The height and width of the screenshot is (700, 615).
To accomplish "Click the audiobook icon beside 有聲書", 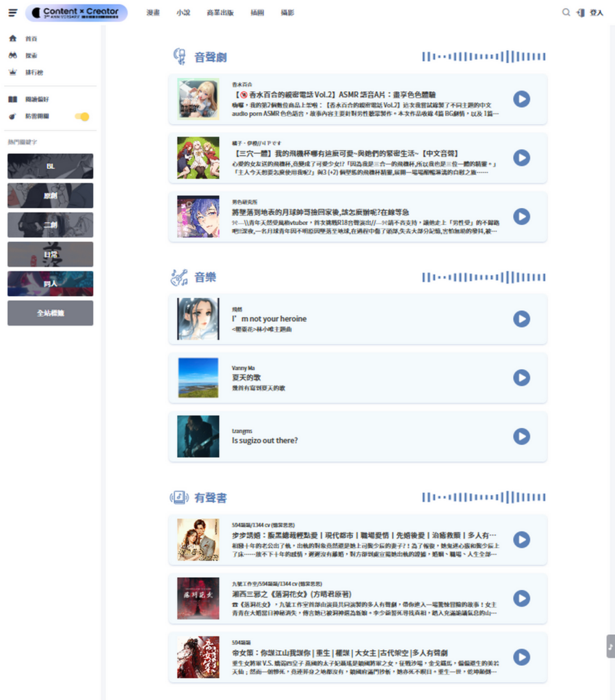I will coord(179,498).
